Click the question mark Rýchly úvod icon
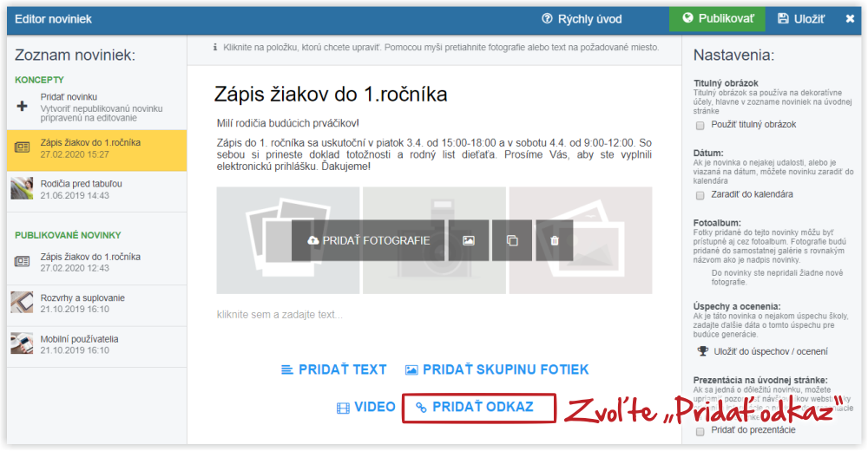 click(x=547, y=19)
